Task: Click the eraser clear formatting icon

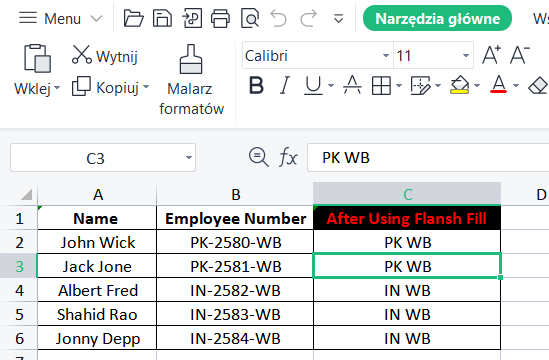Action: click(538, 85)
